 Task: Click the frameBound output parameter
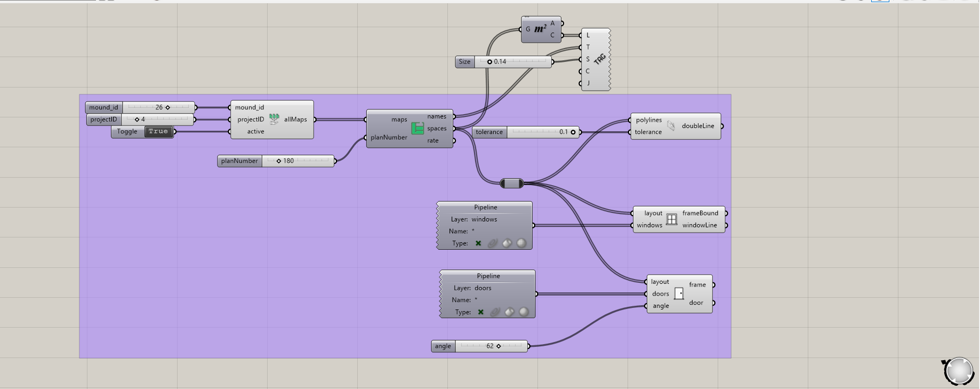[x=700, y=213]
